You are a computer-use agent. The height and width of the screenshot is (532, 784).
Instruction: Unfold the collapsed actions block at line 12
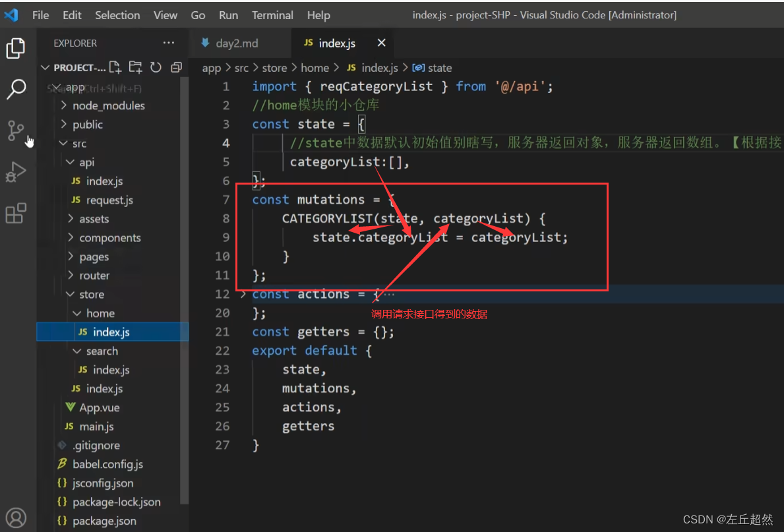(243, 294)
